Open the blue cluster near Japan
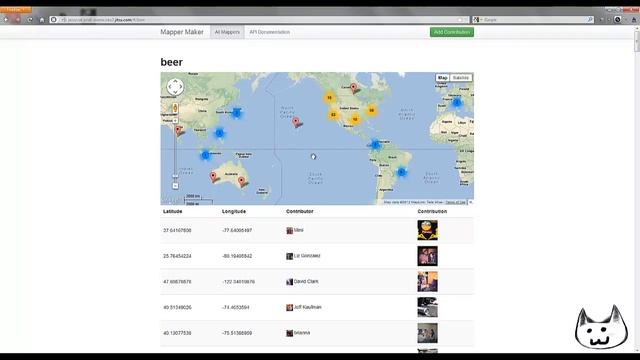This screenshot has height=360, width=640. pyautogui.click(x=236, y=113)
